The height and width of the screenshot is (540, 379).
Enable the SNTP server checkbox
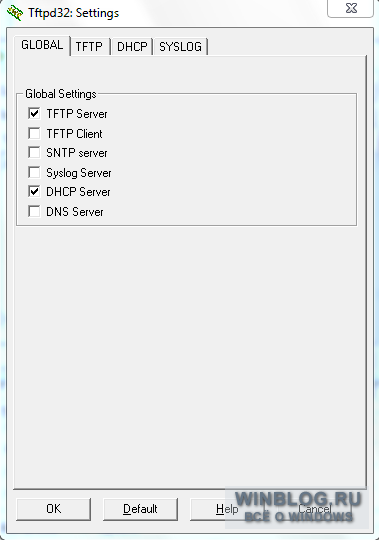34,152
